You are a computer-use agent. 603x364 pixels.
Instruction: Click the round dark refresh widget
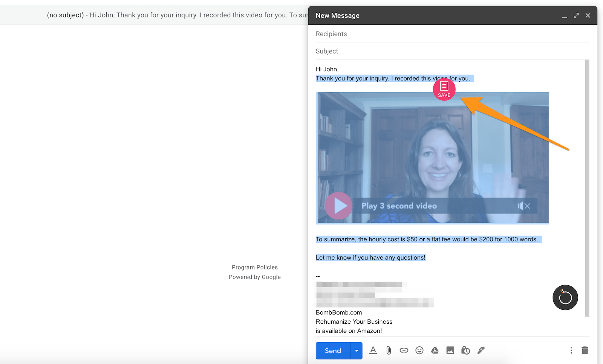(565, 297)
